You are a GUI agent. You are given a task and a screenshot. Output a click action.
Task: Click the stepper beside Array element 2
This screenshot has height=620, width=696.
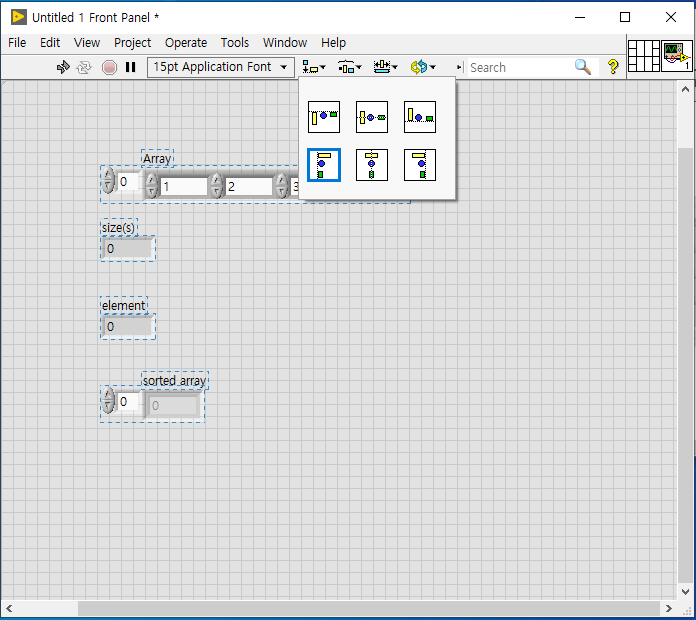(x=216, y=186)
